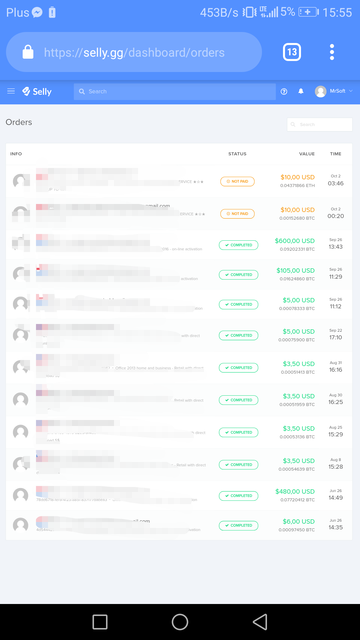
Task: Tap the Android recent apps square button
Action: (100, 622)
